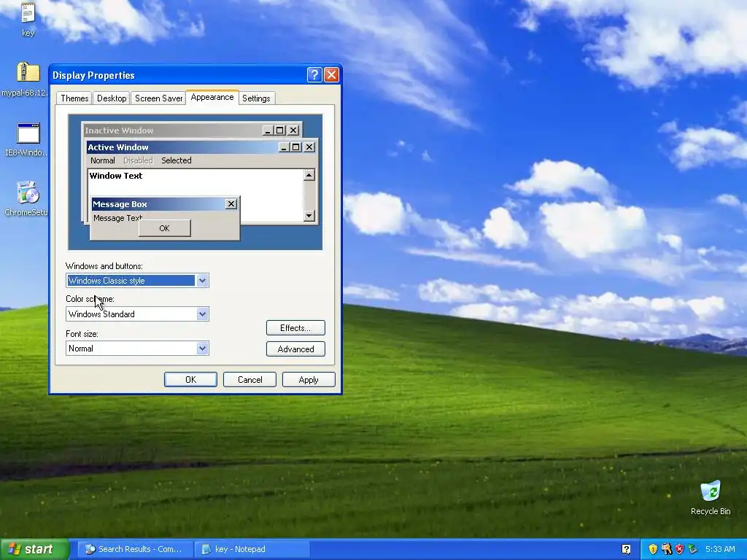
Task: Close the Display Properties dialog
Action: pyautogui.click(x=331, y=75)
